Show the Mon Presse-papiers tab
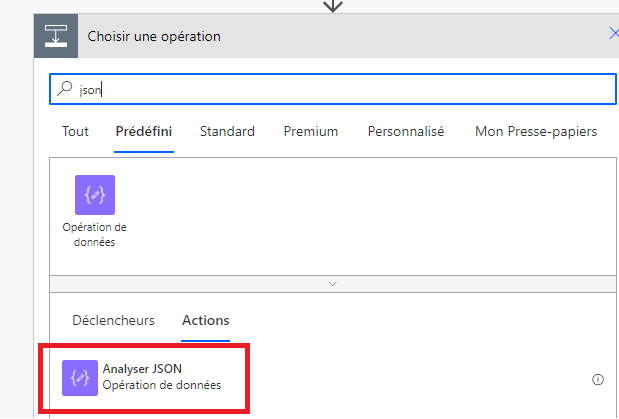 pos(536,131)
